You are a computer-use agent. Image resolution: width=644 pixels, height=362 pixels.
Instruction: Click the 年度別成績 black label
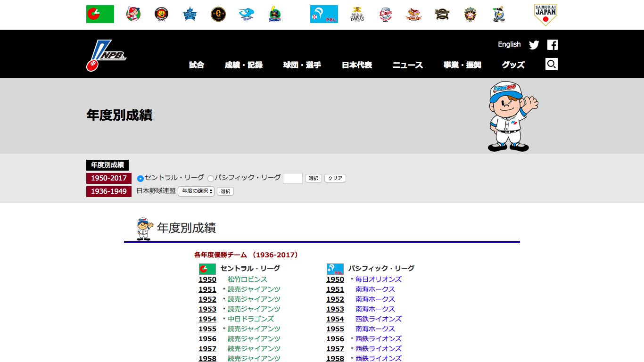(107, 165)
